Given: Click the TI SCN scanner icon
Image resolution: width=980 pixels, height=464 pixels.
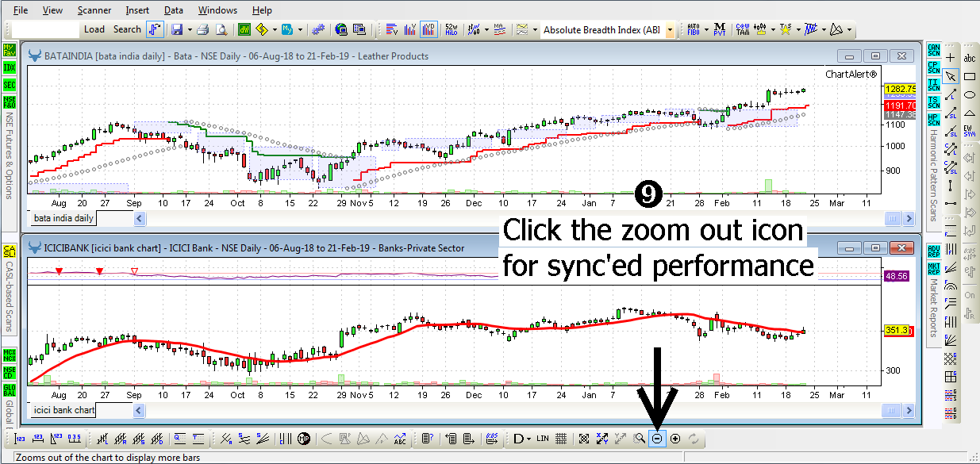Looking at the screenshot, I should (933, 85).
